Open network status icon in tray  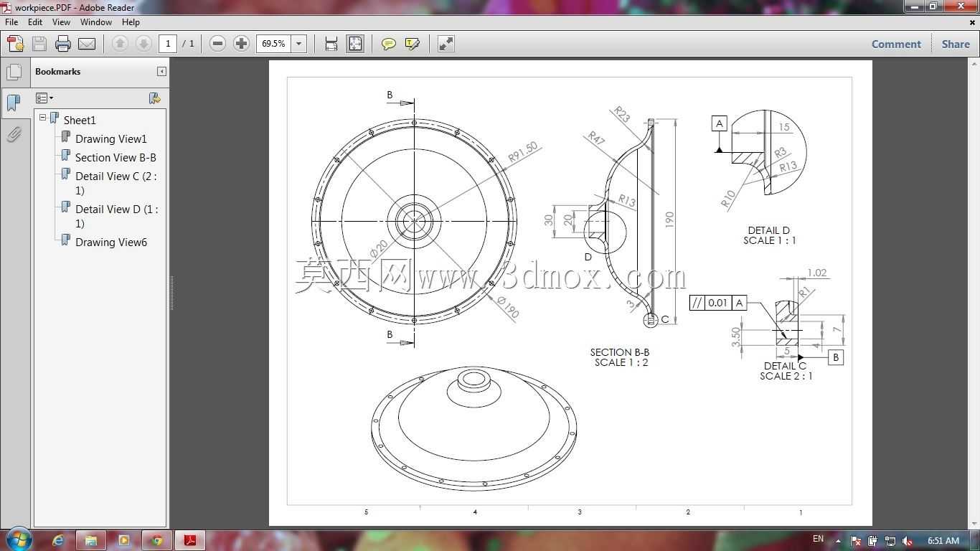(x=890, y=541)
